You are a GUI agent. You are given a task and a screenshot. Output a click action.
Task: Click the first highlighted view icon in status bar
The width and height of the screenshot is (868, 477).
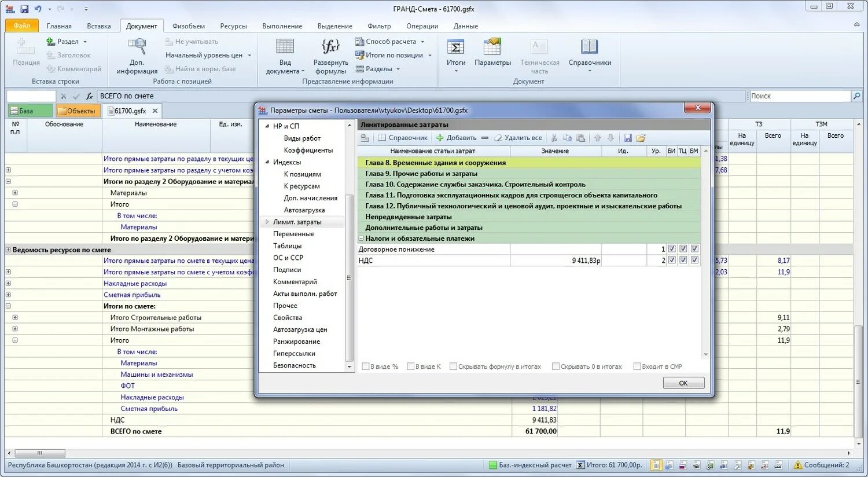click(656, 465)
